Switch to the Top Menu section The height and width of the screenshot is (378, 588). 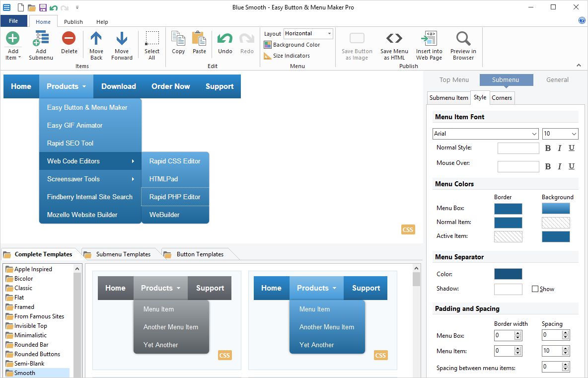pos(454,79)
